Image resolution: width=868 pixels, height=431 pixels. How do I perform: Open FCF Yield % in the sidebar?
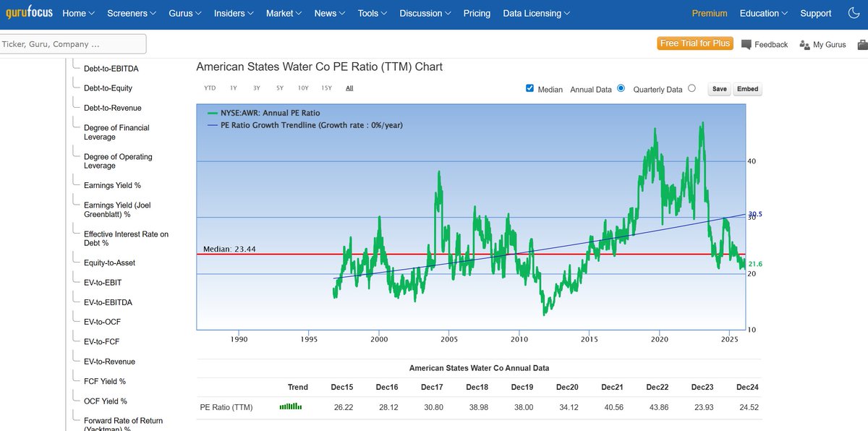tap(105, 381)
